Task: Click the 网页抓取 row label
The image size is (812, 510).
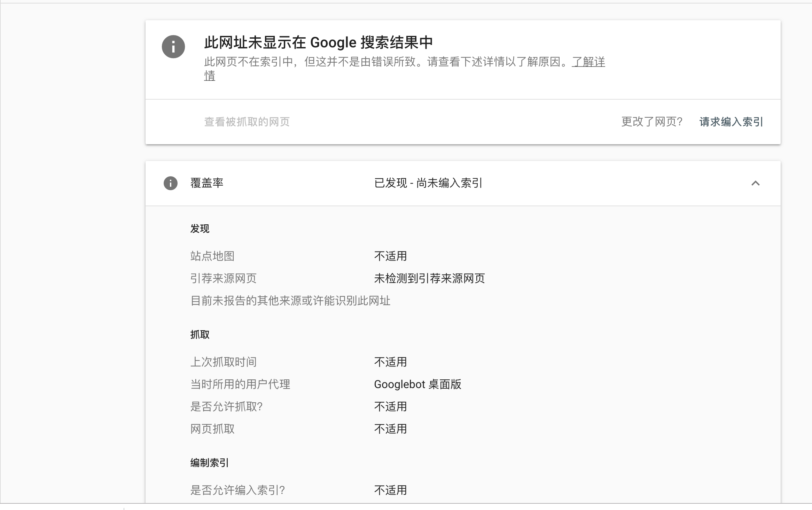Action: click(x=212, y=429)
